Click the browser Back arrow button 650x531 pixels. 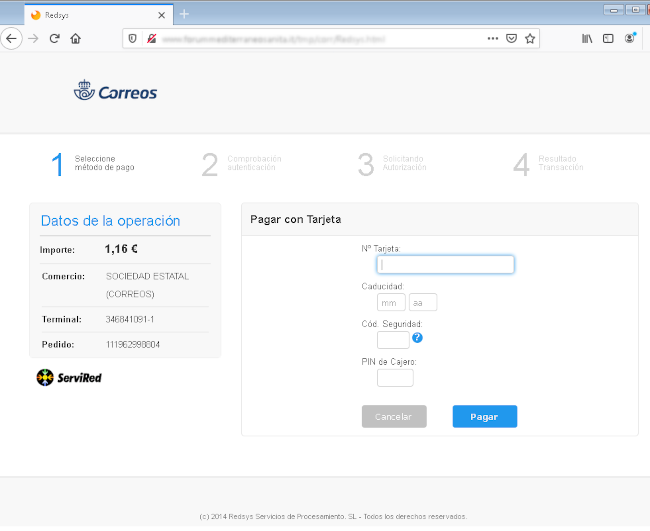coord(11,38)
